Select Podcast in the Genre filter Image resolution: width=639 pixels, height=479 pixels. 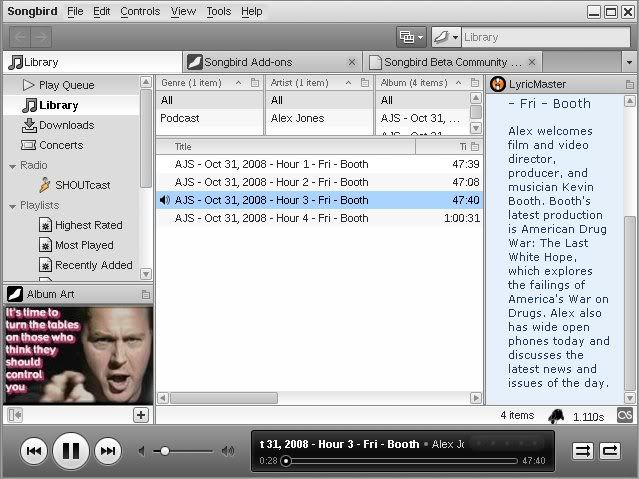[x=209, y=118]
